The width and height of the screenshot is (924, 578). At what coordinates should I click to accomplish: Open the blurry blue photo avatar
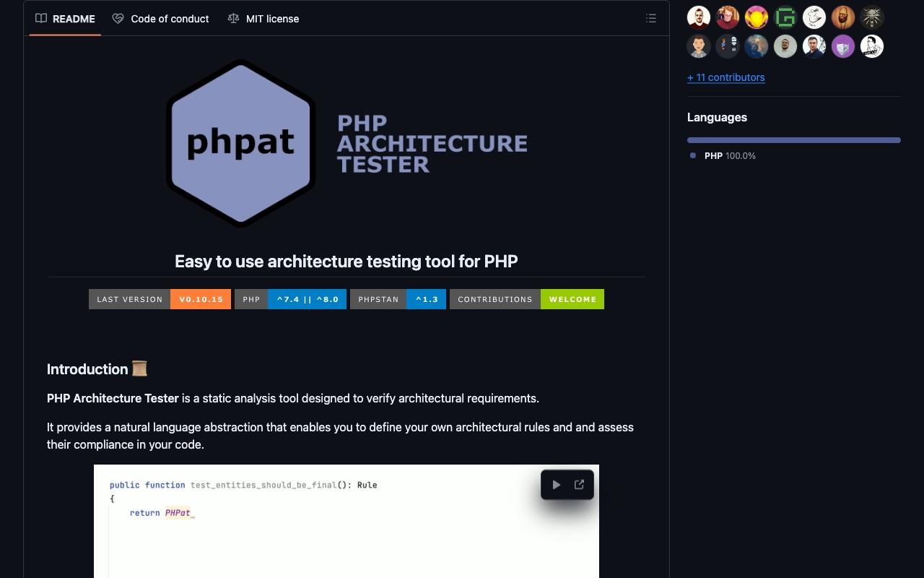[x=757, y=46]
